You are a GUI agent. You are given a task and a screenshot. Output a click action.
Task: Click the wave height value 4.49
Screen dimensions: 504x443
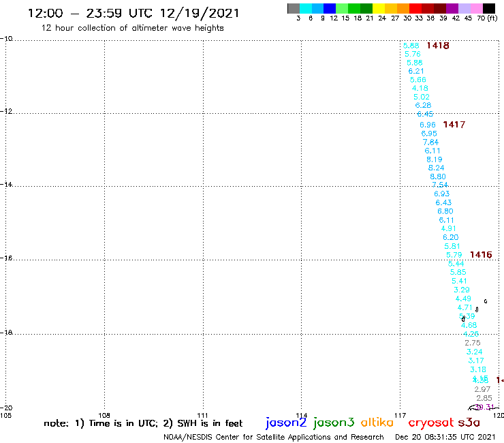click(464, 299)
